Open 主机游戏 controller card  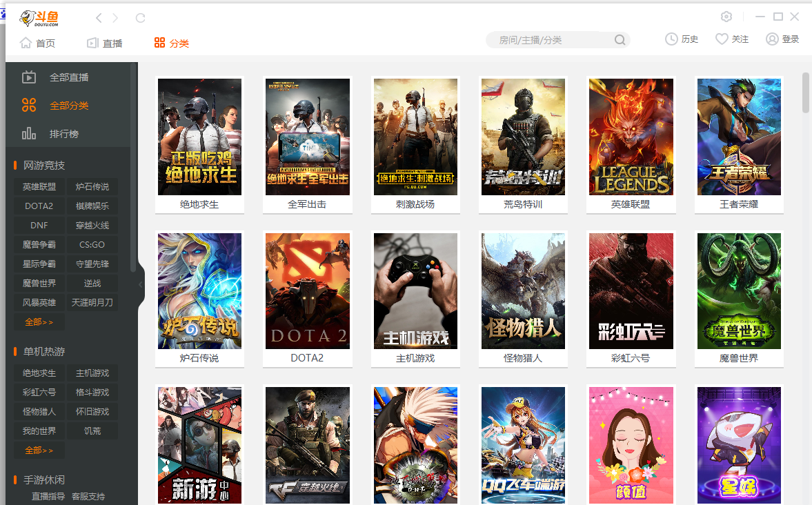tap(415, 299)
